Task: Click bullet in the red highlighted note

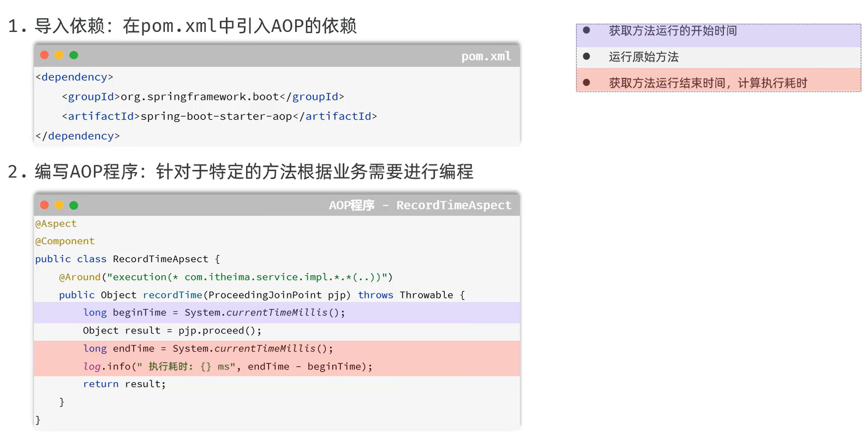Action: click(586, 83)
